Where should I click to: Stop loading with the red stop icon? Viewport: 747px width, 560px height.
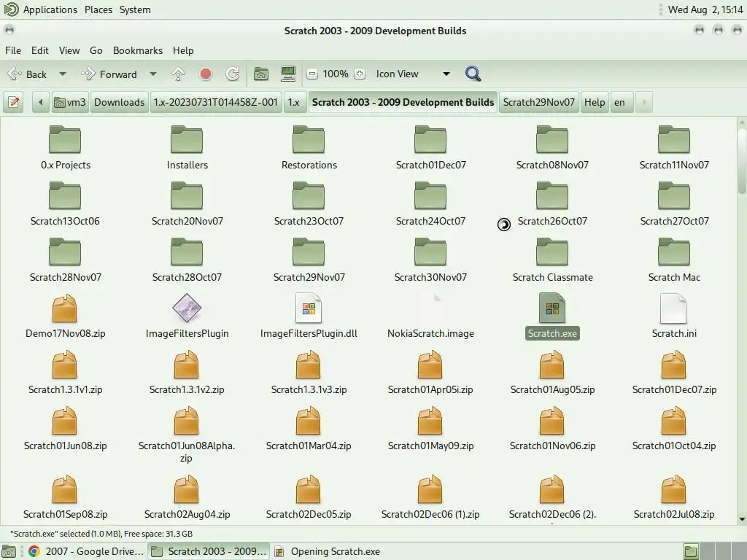206,74
